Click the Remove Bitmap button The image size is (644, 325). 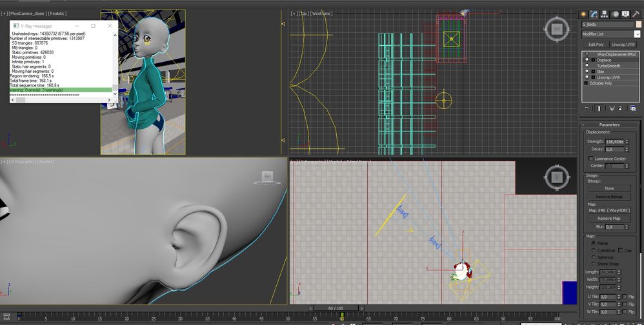pos(610,197)
